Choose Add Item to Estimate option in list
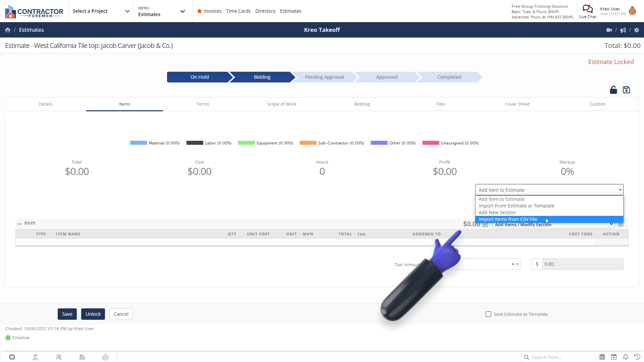 tap(549, 199)
